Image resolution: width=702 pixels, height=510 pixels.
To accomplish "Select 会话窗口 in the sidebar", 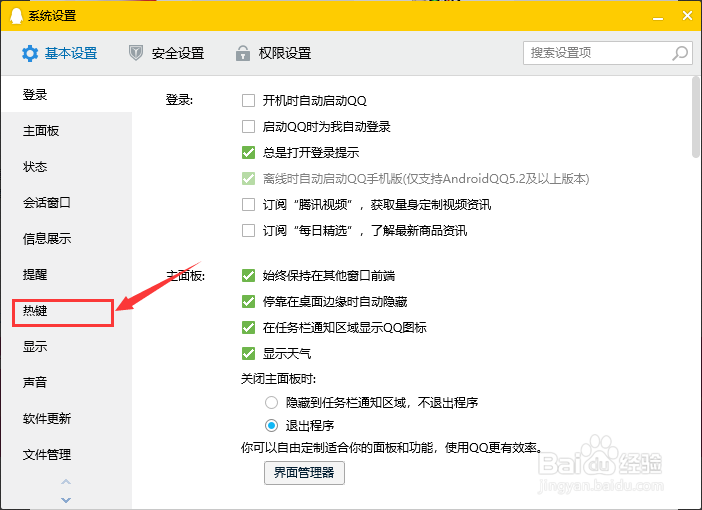I will tap(66, 202).
